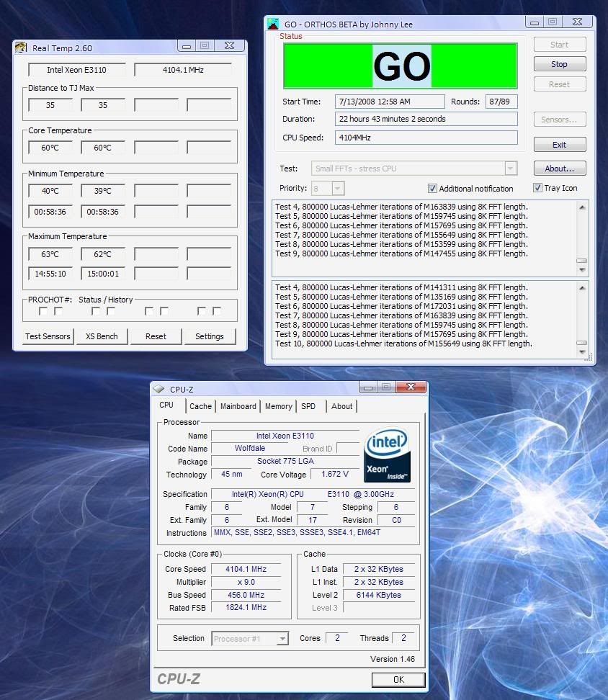Screen dimensions: 608x700
Task: Click the Exit button in ORTHOS
Action: [x=559, y=145]
